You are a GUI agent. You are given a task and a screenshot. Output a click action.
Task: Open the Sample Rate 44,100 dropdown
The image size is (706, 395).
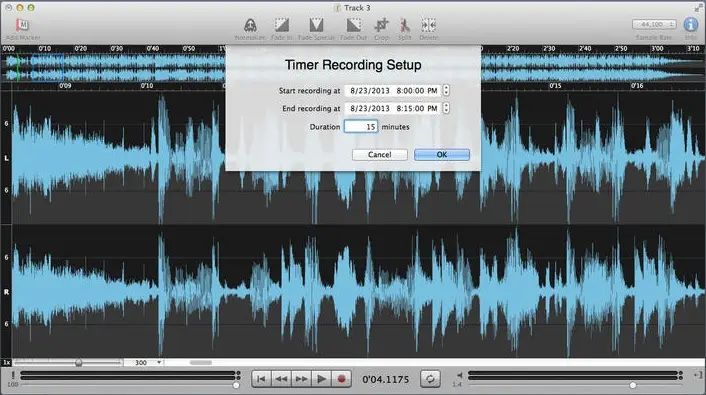tap(654, 24)
